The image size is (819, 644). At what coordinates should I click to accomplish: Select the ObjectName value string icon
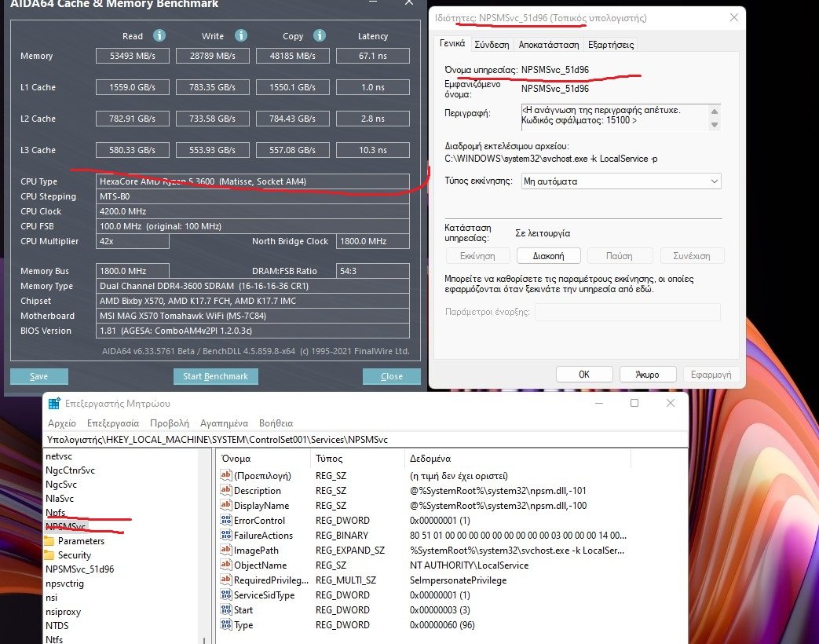[225, 565]
